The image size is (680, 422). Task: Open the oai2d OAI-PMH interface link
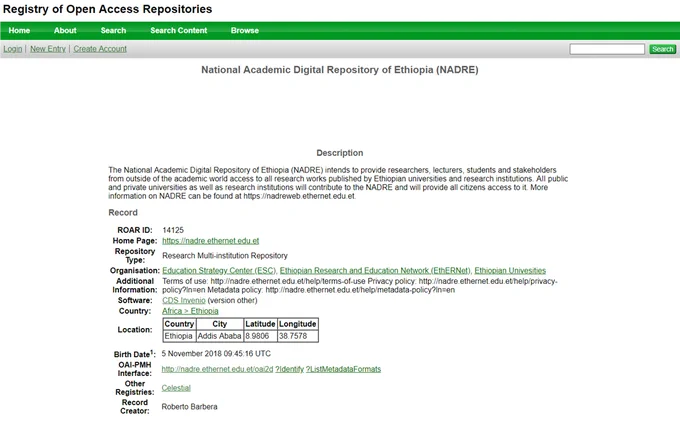[217, 369]
